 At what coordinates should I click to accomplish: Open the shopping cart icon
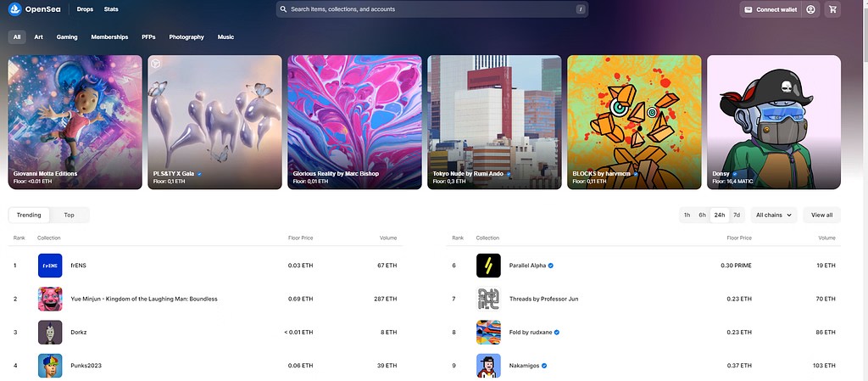tap(833, 9)
